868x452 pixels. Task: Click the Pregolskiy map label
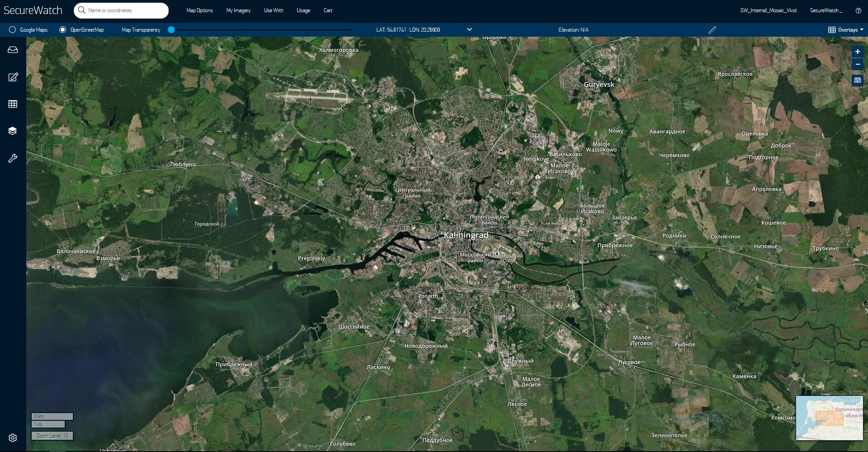tap(311, 258)
